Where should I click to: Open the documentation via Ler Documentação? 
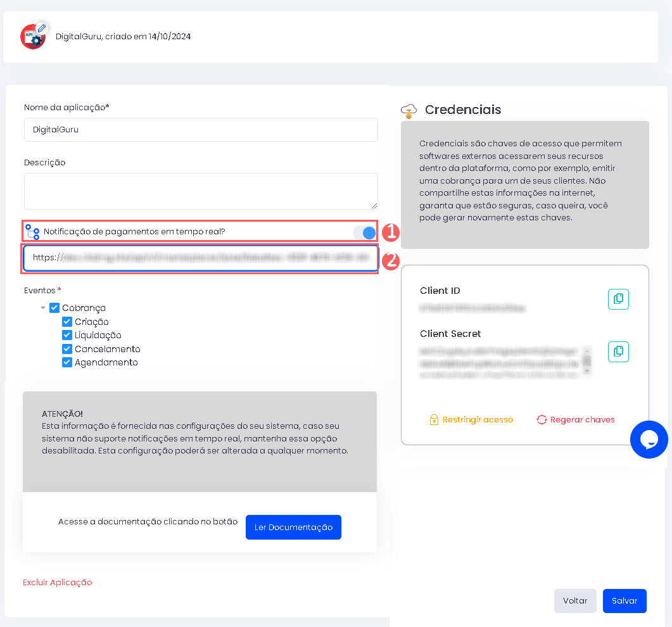[293, 527]
